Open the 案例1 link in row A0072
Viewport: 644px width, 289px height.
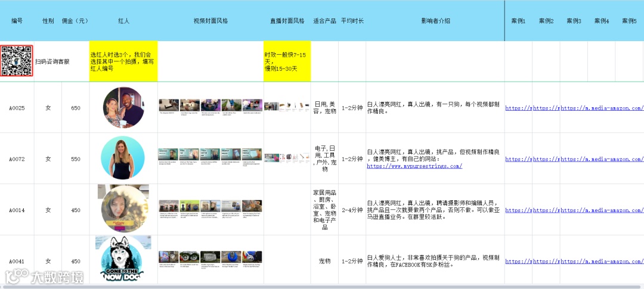518,159
